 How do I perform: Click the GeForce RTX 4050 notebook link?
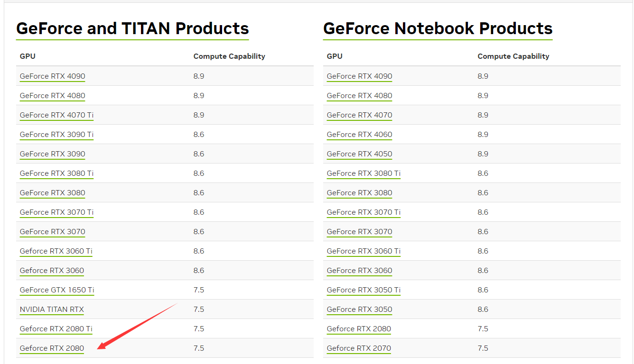pos(360,154)
